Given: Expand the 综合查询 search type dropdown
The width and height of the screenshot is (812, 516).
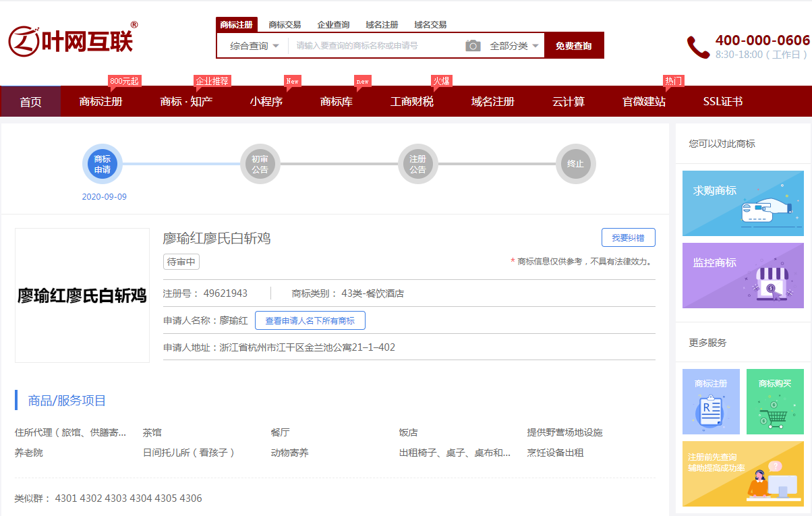Looking at the screenshot, I should pos(254,46).
